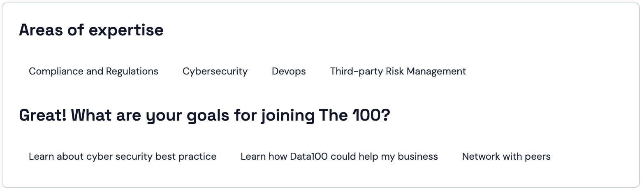Viewport: 644px width, 191px height.
Task: Click Compliance and Regulations under Areas of expertise
Action: tap(93, 71)
